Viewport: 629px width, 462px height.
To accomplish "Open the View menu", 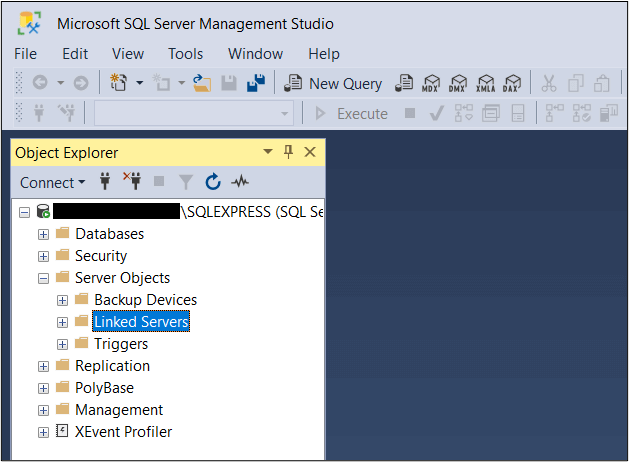I will coord(128,54).
